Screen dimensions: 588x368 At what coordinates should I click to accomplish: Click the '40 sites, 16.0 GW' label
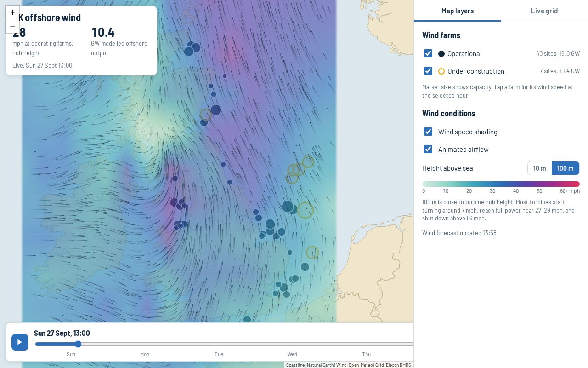coord(558,53)
